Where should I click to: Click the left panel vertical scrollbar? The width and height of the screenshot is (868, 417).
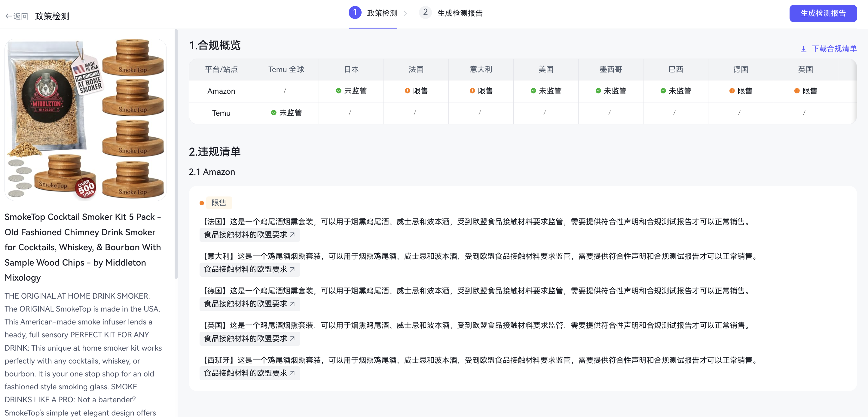176,154
